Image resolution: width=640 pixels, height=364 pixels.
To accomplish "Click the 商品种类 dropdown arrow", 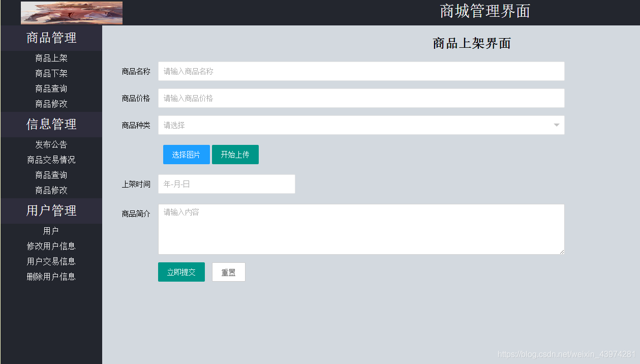I will tap(557, 125).
